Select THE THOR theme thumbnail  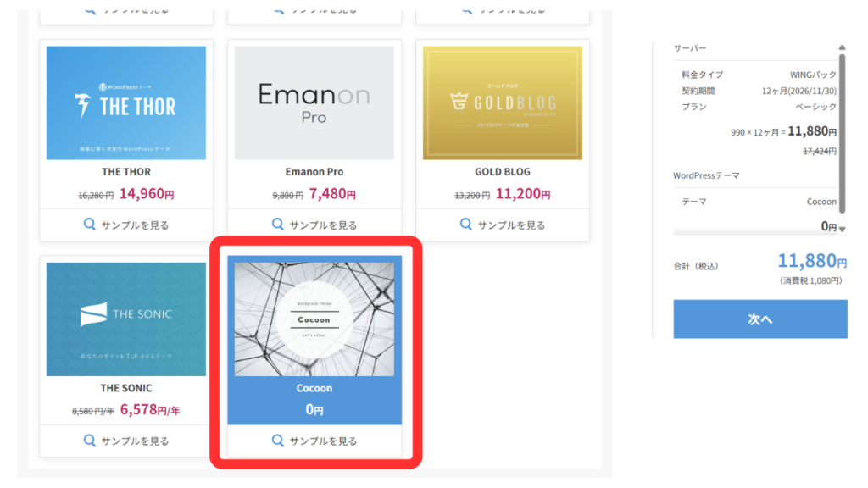pos(126,103)
